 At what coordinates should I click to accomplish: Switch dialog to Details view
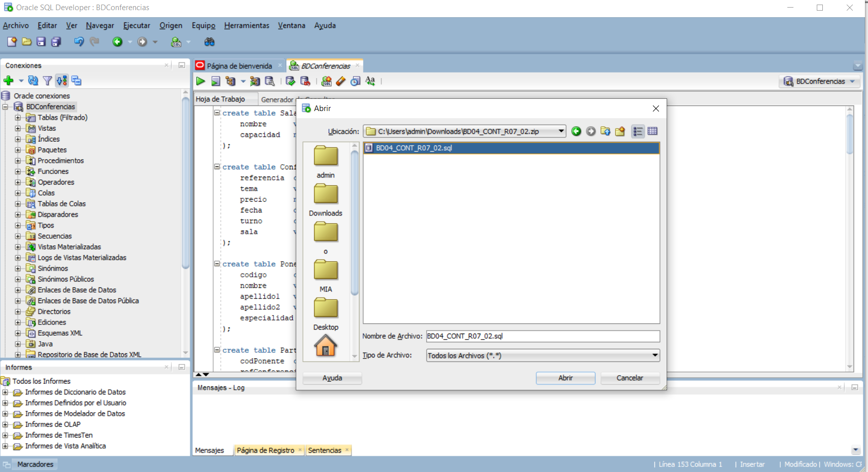click(x=652, y=131)
